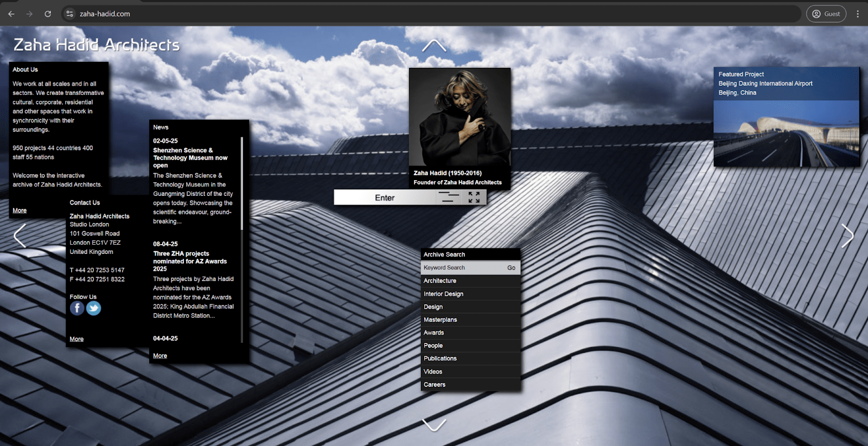Open Interior Design in the Archive Search list
This screenshot has height=446, width=868.
point(470,294)
